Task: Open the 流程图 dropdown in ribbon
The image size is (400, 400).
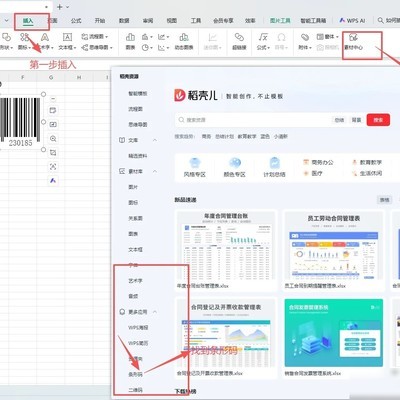Action: point(95,36)
